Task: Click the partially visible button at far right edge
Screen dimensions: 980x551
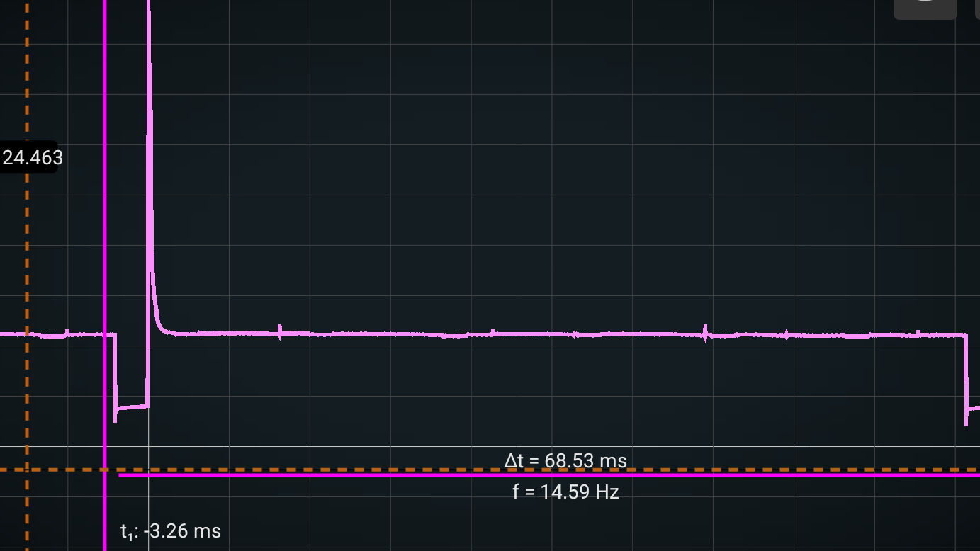Action: (x=977, y=8)
